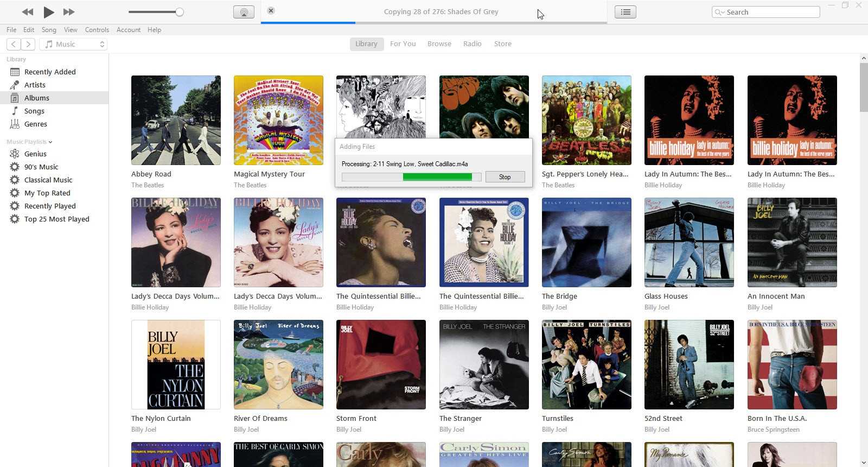Image resolution: width=868 pixels, height=467 pixels.
Task: Click the rewind previous track button
Action: click(27, 12)
